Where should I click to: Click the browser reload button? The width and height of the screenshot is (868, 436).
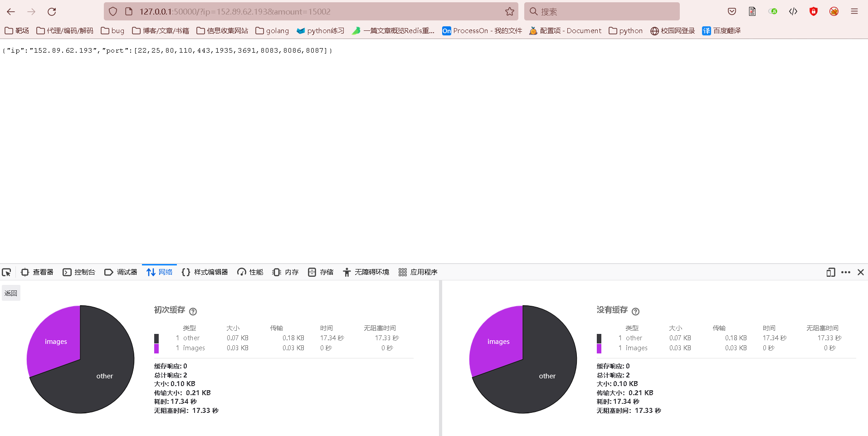click(x=52, y=12)
